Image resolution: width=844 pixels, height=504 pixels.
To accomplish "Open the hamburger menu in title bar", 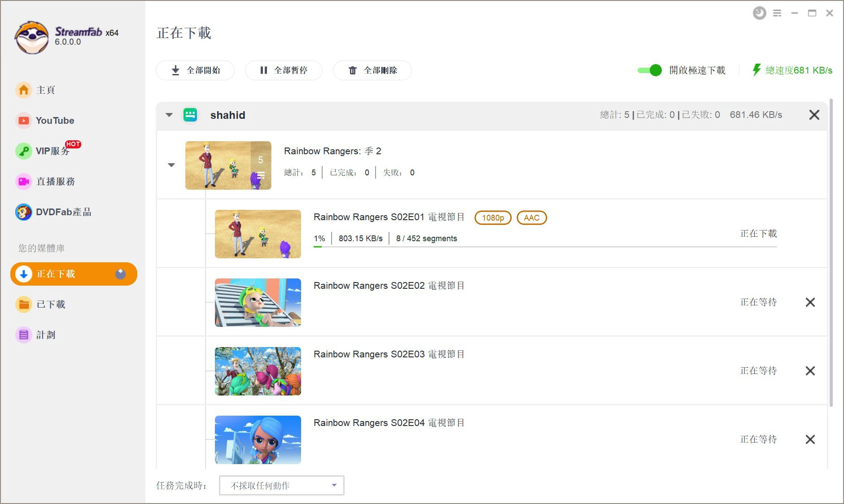I will tap(777, 13).
